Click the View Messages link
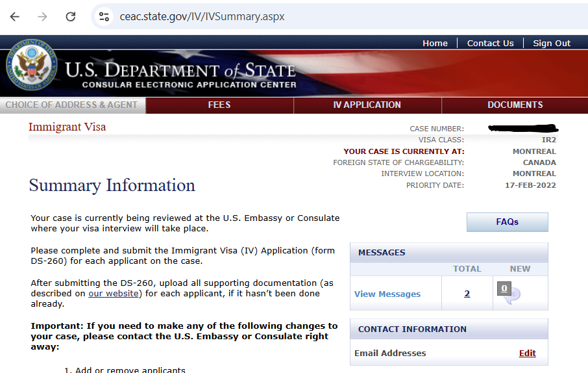588x373 pixels. pyautogui.click(x=387, y=294)
